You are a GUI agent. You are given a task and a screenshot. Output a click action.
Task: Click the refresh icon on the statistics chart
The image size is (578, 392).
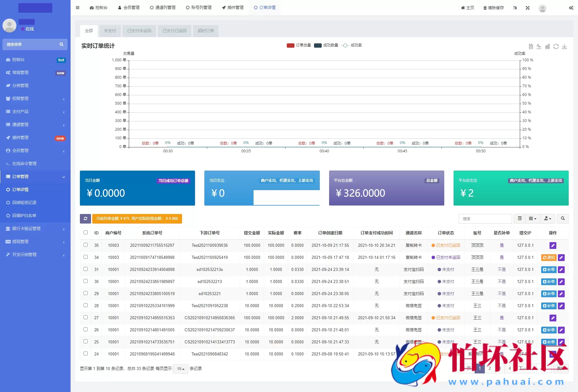click(x=556, y=46)
